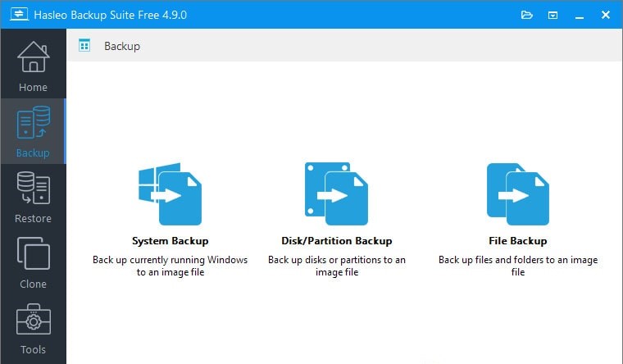Image resolution: width=623 pixels, height=364 pixels.
Task: Click the System Backup Windows icon
Action: (170, 194)
